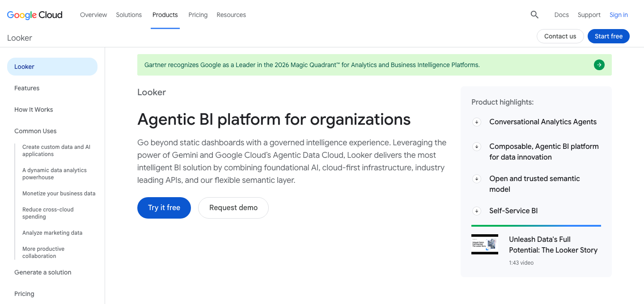644x304 pixels.
Task: Expand the Resources navigation menu
Action: pos(231,15)
